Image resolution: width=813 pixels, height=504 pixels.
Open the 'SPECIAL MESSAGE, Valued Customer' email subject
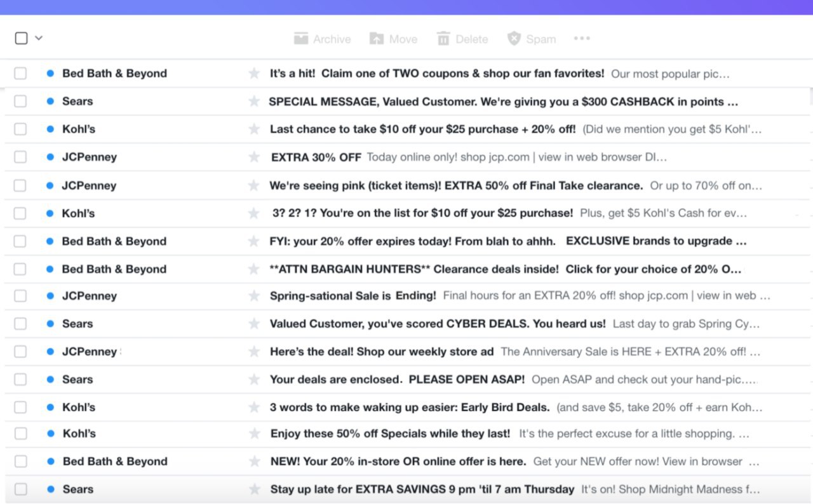point(503,102)
